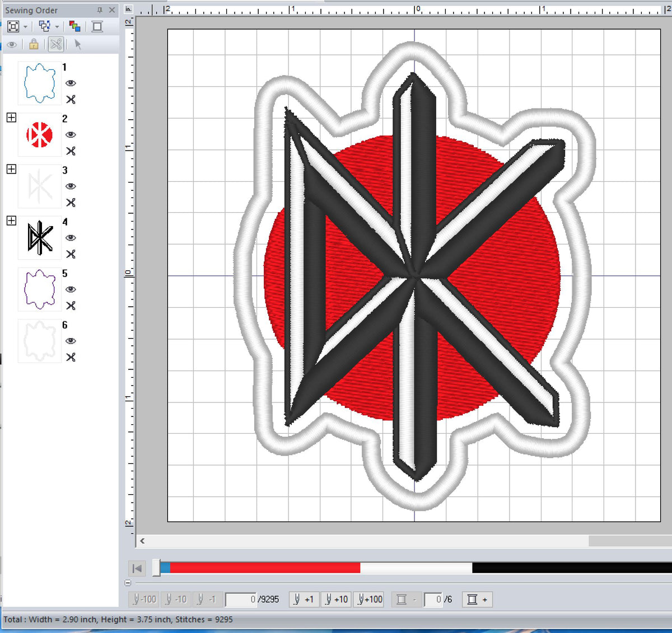
Task: Click the eye icon in the Sewing Order toolbar
Action: click(12, 44)
